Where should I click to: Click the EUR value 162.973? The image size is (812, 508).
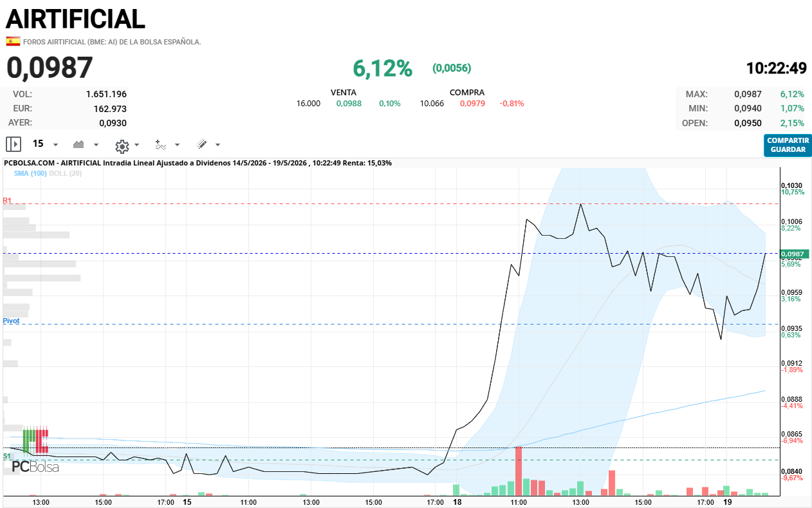[111, 108]
